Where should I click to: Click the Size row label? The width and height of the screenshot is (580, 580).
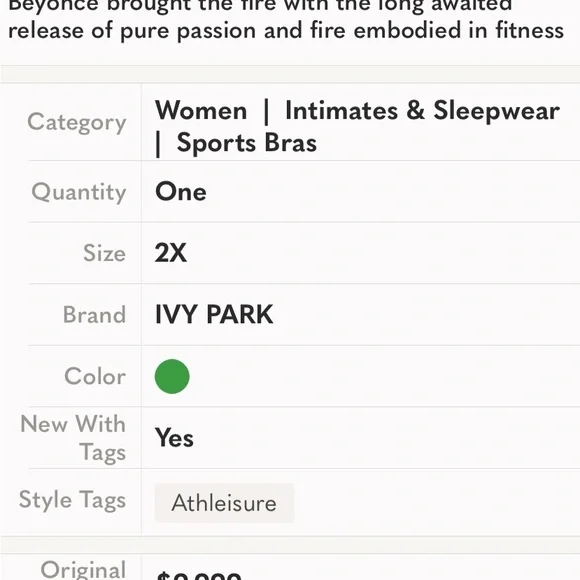click(x=104, y=253)
